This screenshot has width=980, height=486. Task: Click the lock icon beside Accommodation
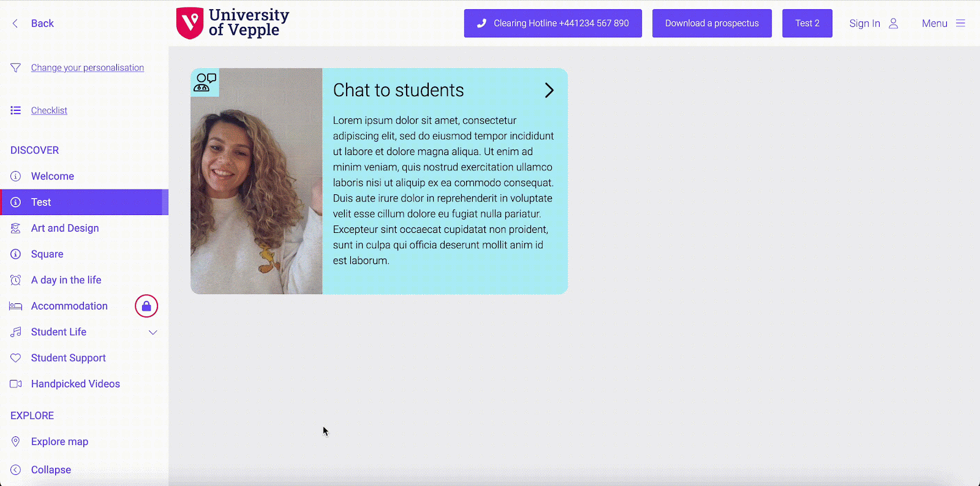pyautogui.click(x=146, y=306)
